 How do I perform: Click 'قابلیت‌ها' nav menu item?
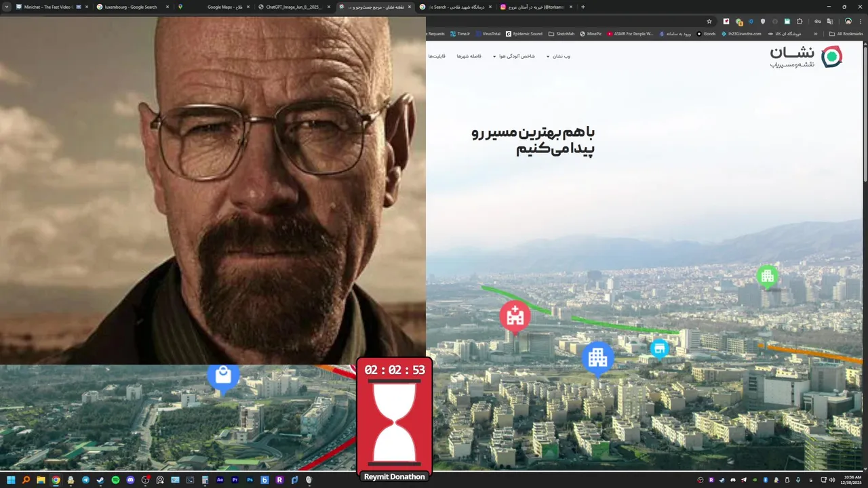click(x=437, y=56)
